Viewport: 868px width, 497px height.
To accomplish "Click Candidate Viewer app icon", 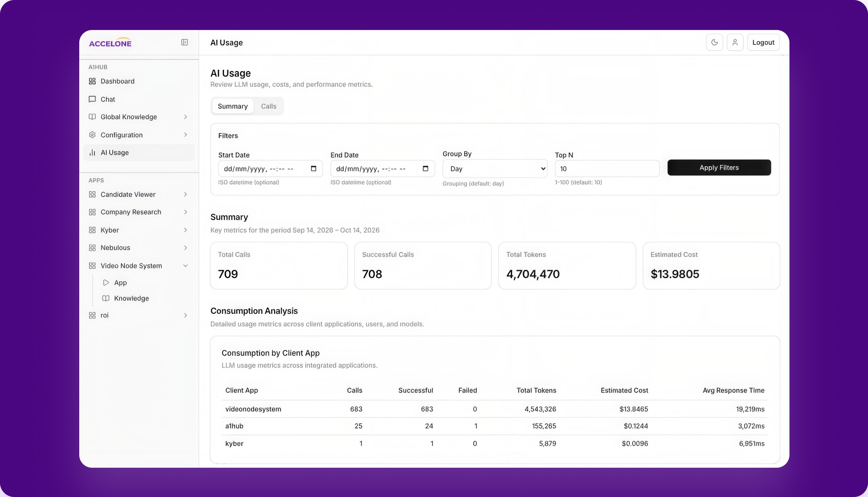I will click(92, 194).
